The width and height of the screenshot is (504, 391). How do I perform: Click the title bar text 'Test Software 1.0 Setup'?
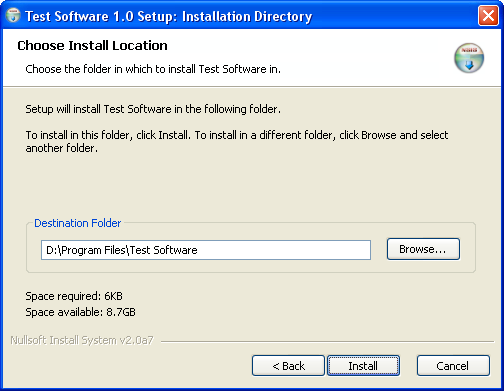[100, 16]
